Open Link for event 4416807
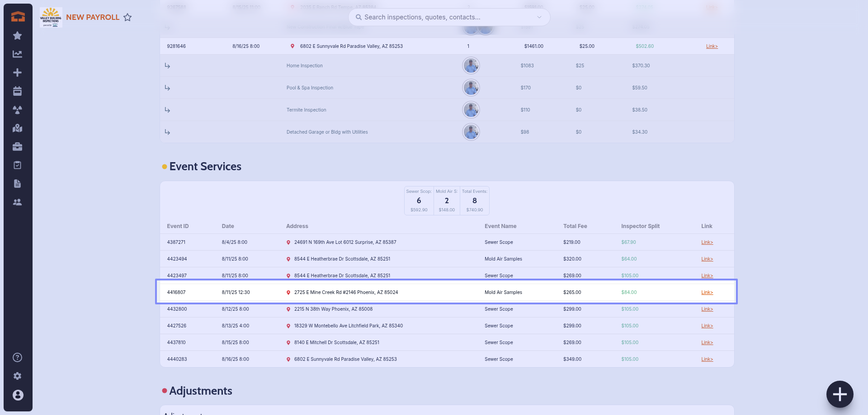 point(707,293)
